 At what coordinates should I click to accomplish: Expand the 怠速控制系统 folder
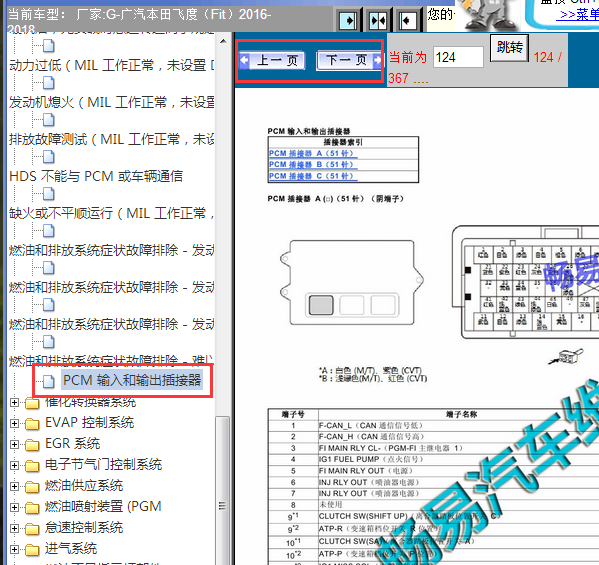pyautogui.click(x=14, y=528)
